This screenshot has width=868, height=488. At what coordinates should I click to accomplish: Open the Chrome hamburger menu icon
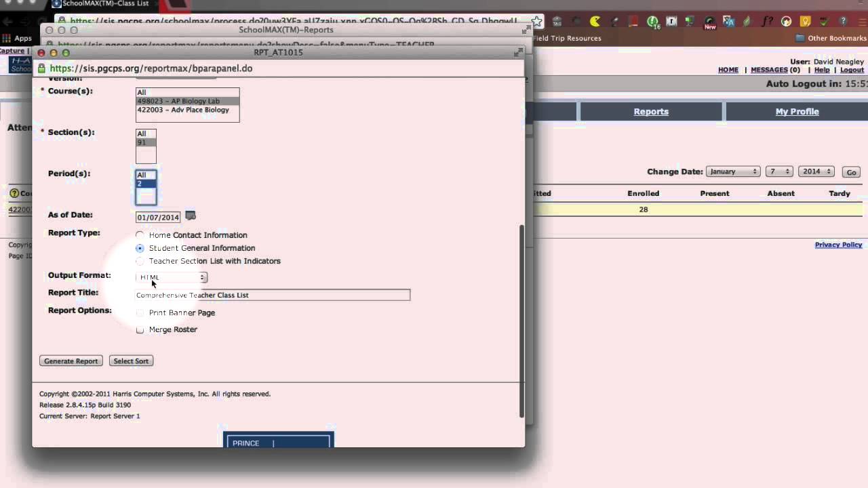tap(861, 21)
